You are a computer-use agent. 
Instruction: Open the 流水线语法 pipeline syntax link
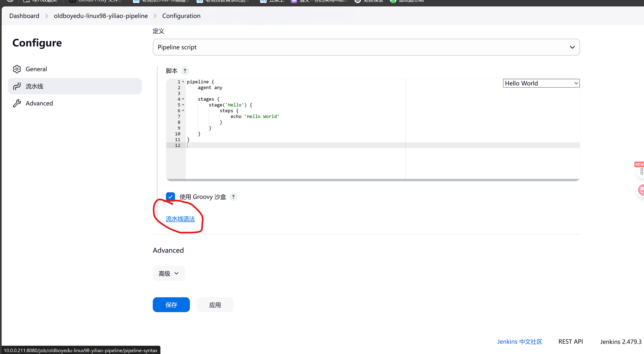point(180,219)
